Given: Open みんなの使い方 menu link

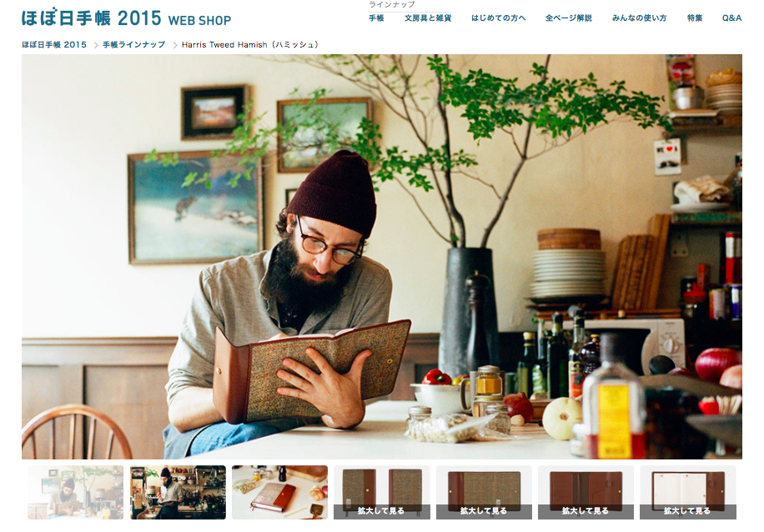Looking at the screenshot, I should tap(639, 18).
